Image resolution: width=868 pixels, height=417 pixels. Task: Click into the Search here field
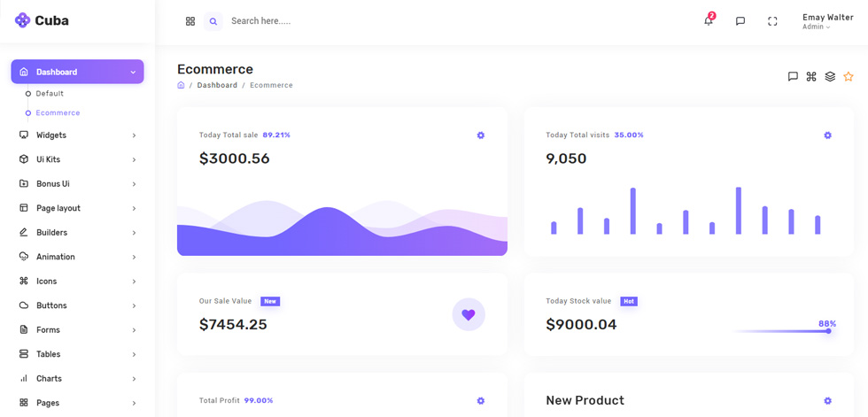pyautogui.click(x=260, y=21)
